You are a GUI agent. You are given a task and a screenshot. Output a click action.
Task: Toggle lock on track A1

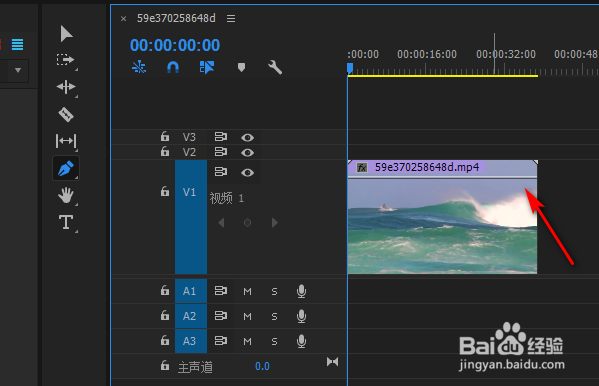tap(165, 290)
